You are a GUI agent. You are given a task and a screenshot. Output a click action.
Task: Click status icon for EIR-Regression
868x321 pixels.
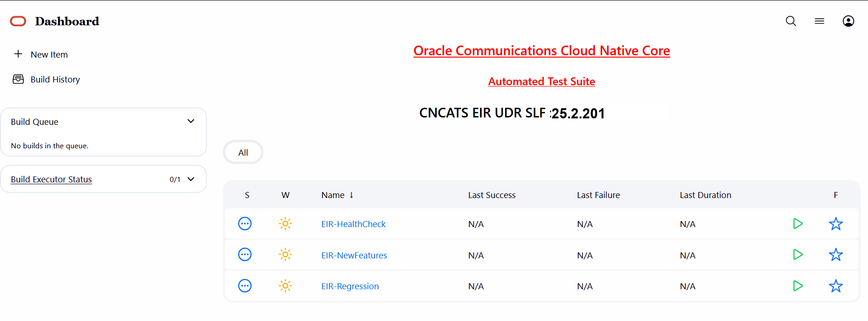click(x=245, y=286)
